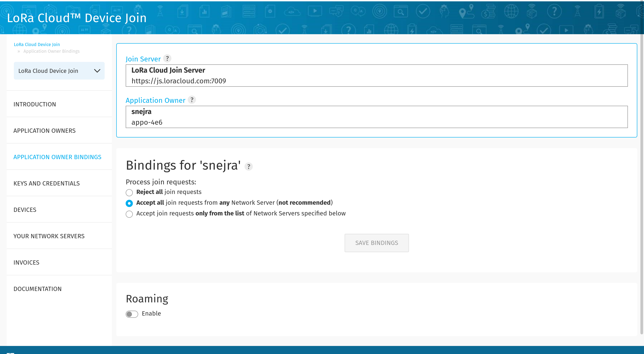The image size is (644, 354).
Task: Follow the LoRa Cloud Device Join breadcrumb link
Action: (x=37, y=44)
